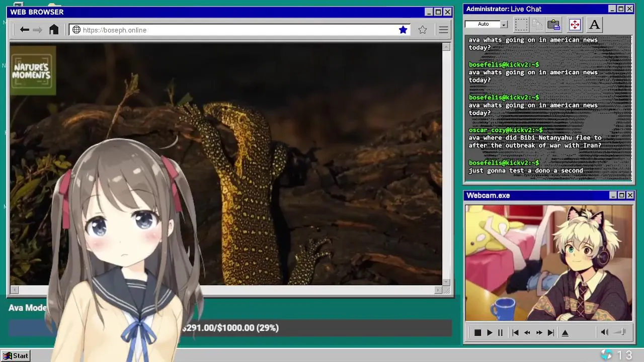Open the browser hamburger menu
644x362 pixels.
[x=443, y=30]
